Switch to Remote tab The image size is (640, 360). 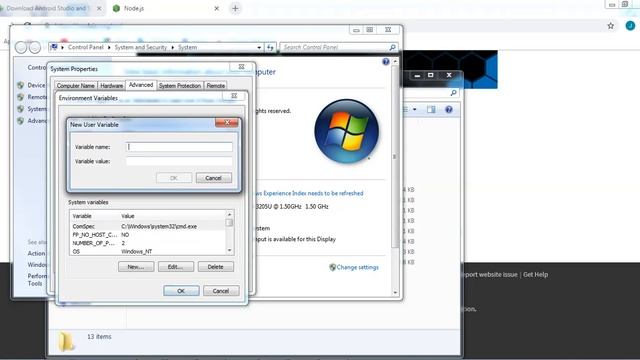point(216,86)
